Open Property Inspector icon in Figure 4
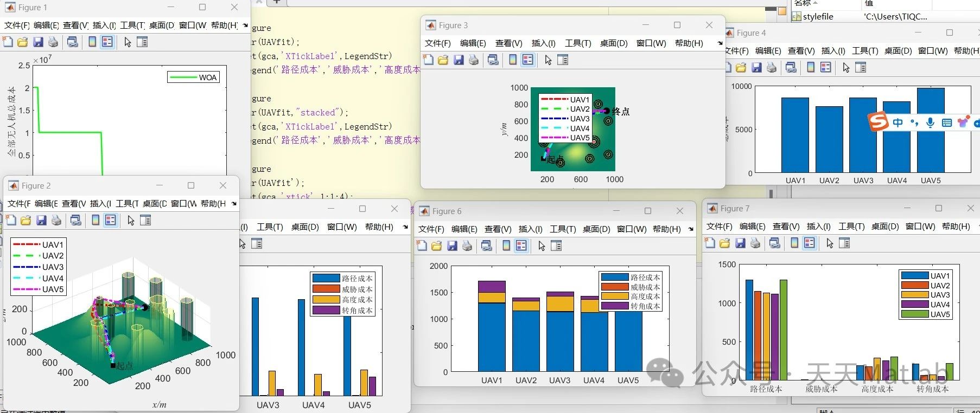Viewport: 980px width, 413px height. coord(861,67)
